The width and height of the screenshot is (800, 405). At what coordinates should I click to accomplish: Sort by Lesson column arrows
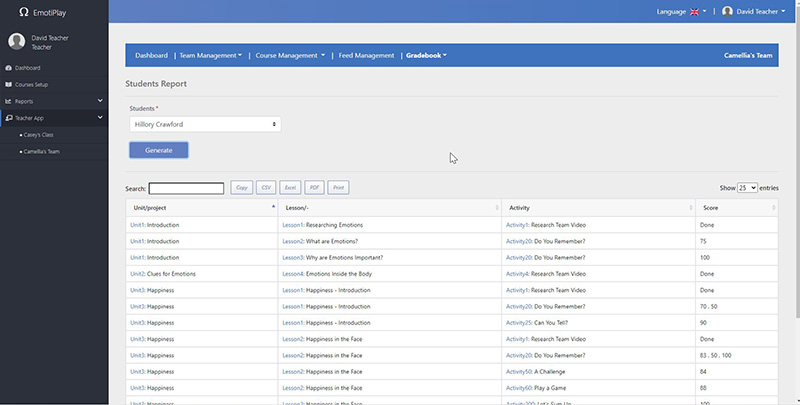[497, 208]
